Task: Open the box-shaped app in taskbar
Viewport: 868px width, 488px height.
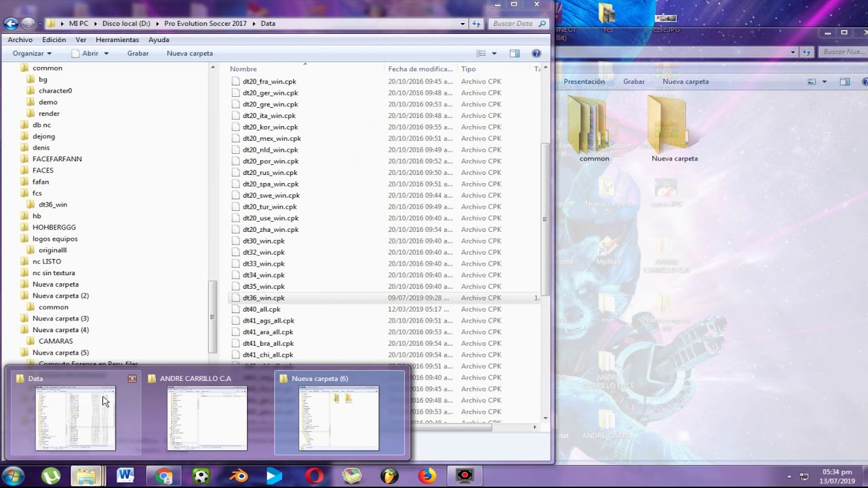Action: [352, 476]
